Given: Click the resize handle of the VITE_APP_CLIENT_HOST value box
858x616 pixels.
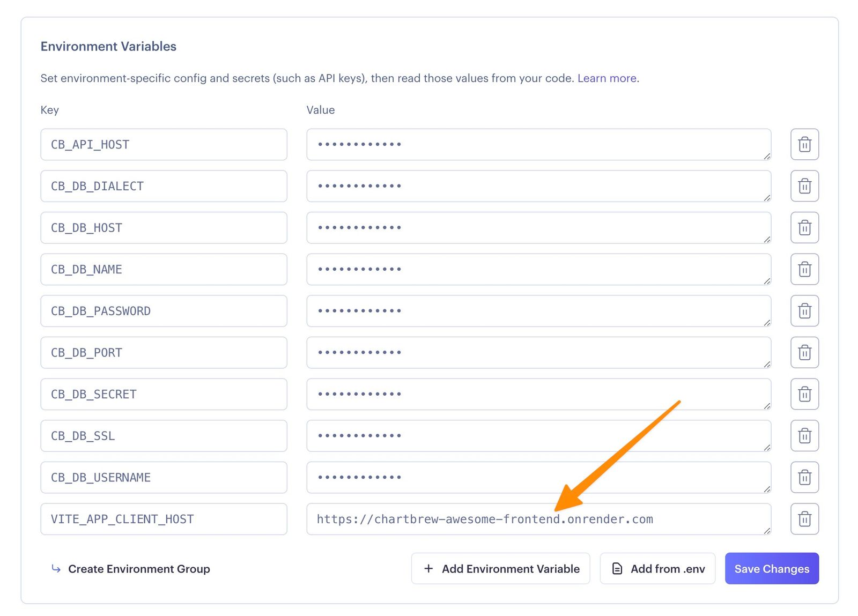Looking at the screenshot, I should click(767, 531).
